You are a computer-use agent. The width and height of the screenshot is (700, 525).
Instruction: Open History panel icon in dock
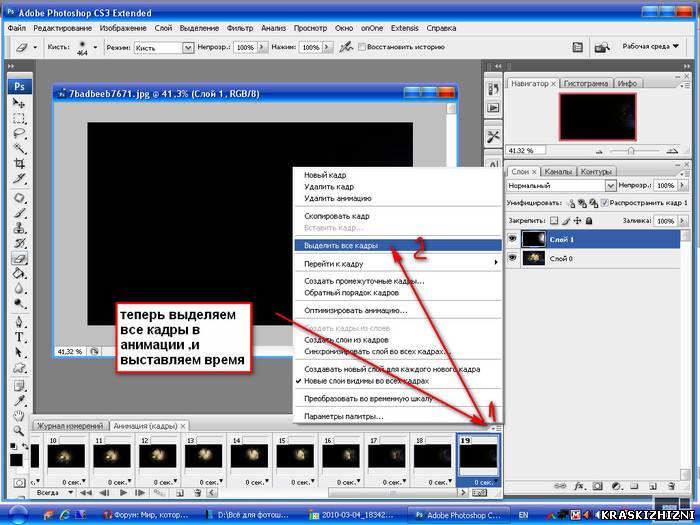pyautogui.click(x=493, y=89)
